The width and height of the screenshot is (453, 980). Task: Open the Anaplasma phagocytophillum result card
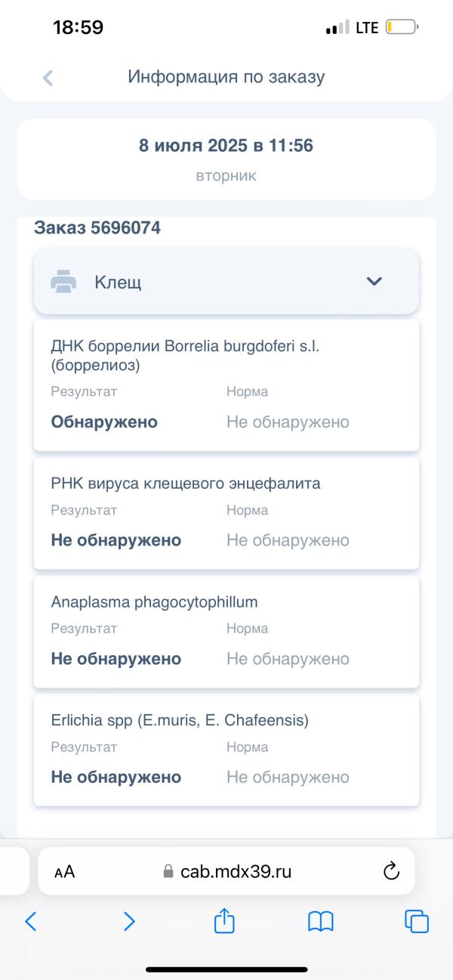pos(226,632)
